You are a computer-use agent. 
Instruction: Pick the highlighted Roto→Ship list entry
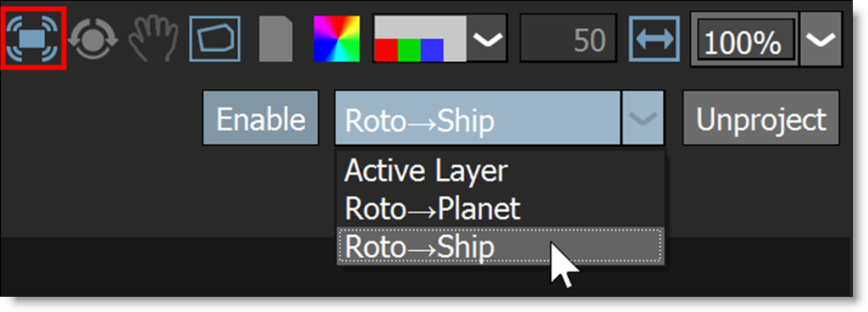point(500,246)
